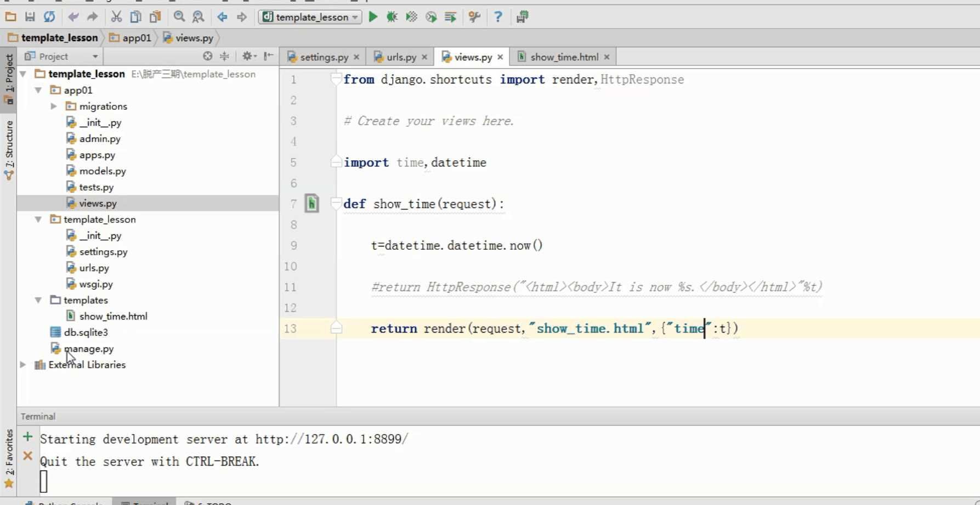Click the Help question mark icon

tap(498, 17)
